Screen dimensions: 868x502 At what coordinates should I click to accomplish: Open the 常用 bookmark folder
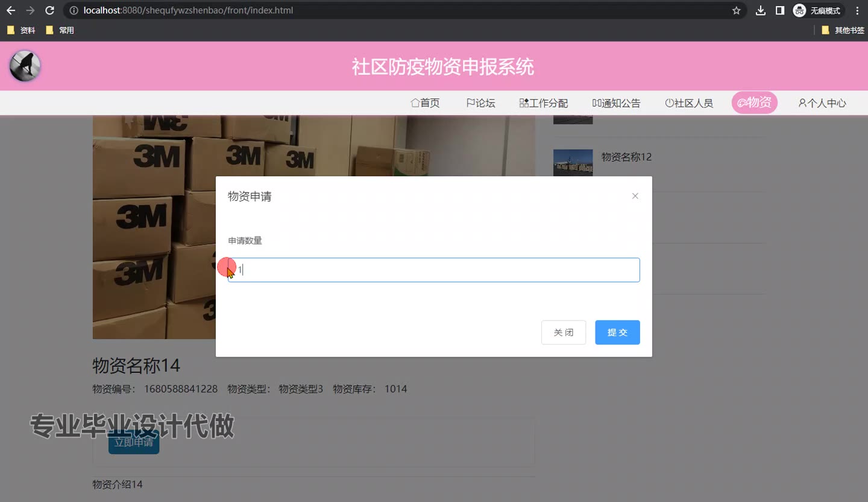tap(60, 30)
